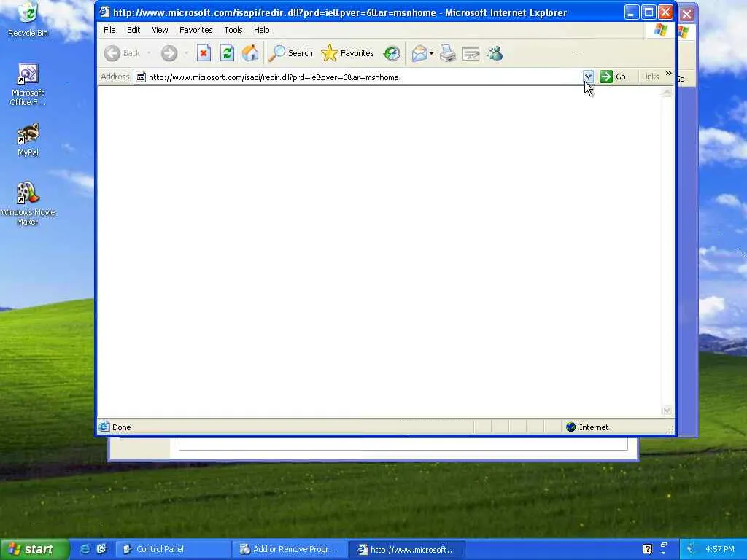The height and width of the screenshot is (560, 747).
Task: Click the Back navigation button
Action: click(x=122, y=53)
